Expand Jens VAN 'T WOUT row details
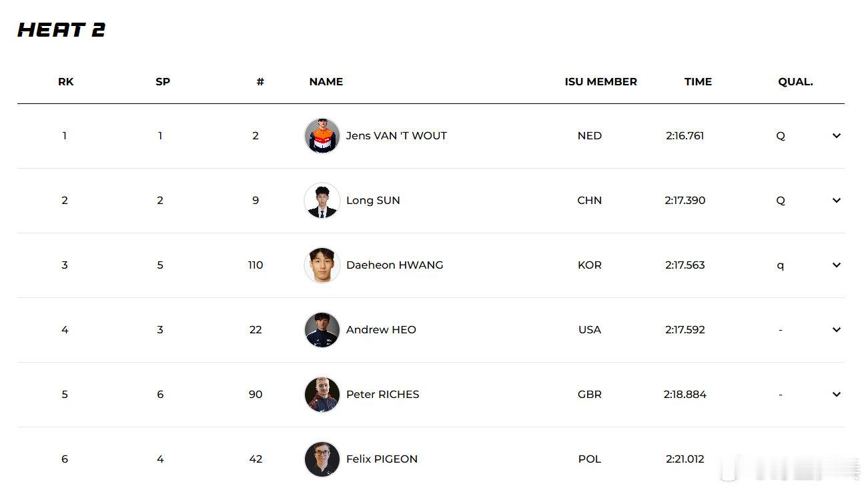 (x=836, y=136)
